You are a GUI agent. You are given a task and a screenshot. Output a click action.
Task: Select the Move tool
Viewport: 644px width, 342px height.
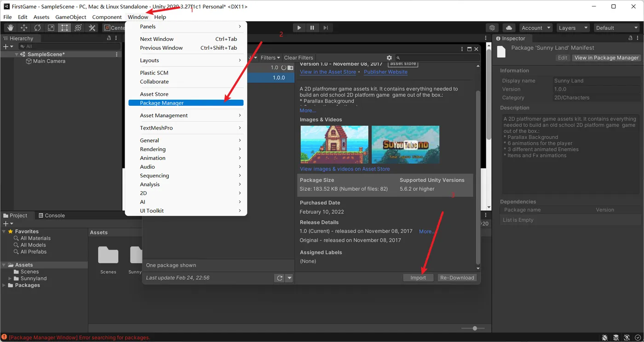24,28
